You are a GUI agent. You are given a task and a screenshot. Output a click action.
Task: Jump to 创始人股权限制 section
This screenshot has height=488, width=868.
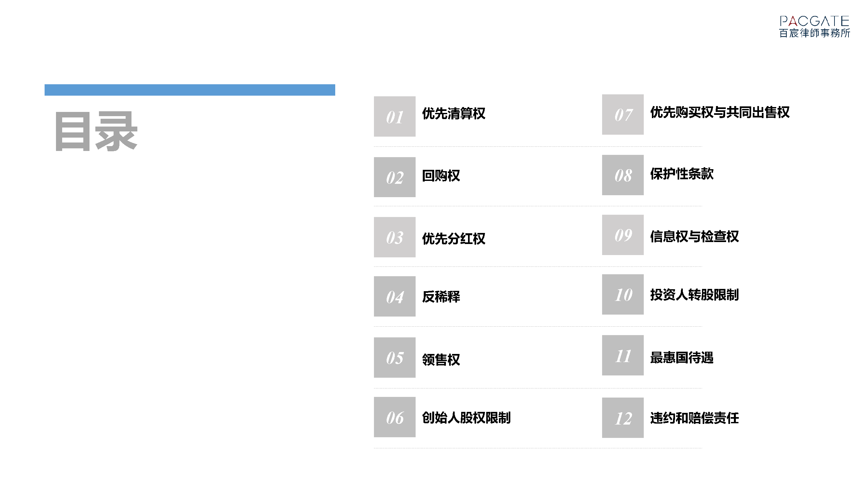pos(466,418)
